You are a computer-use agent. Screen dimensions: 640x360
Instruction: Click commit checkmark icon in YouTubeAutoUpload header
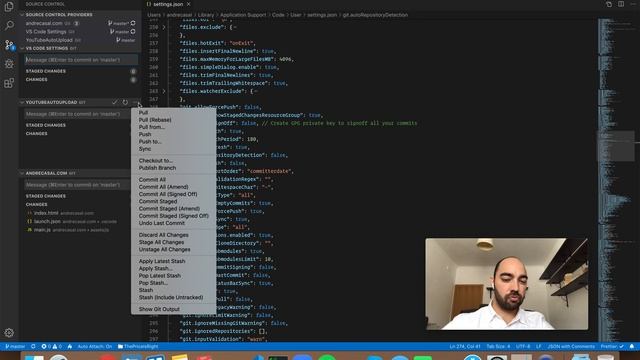(115, 102)
